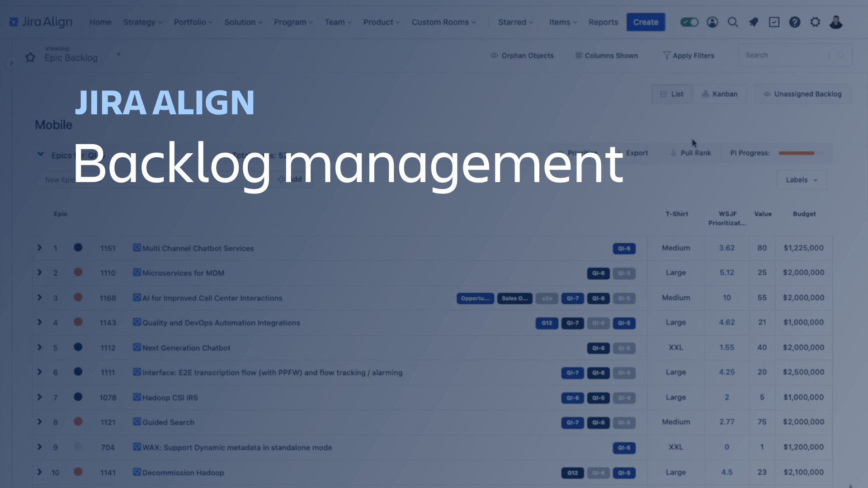Open the Program menu
The width and height of the screenshot is (868, 488).
(292, 22)
